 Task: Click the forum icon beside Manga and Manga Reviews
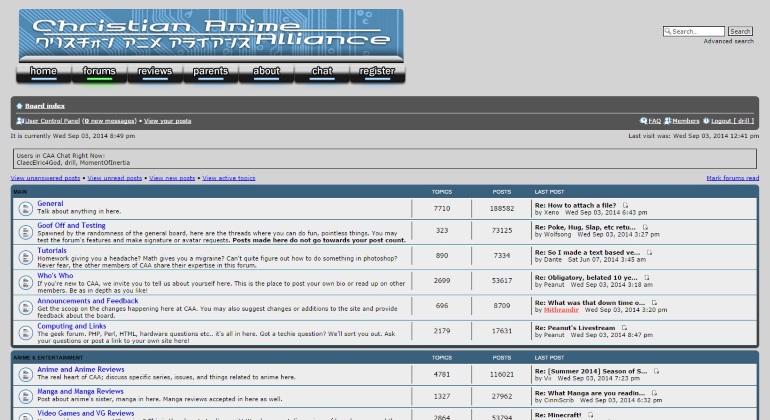[x=26, y=396]
